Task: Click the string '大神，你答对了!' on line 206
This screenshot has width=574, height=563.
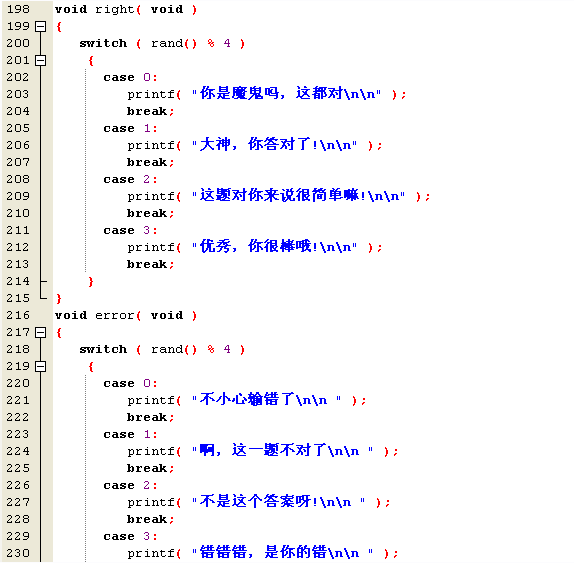Action: (259, 145)
